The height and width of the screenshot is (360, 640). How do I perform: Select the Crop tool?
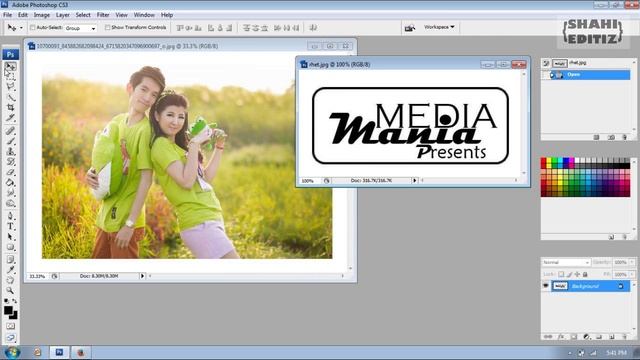[x=11, y=107]
